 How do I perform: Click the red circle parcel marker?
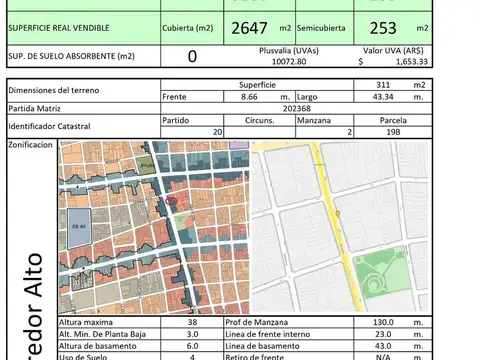coord(171,201)
